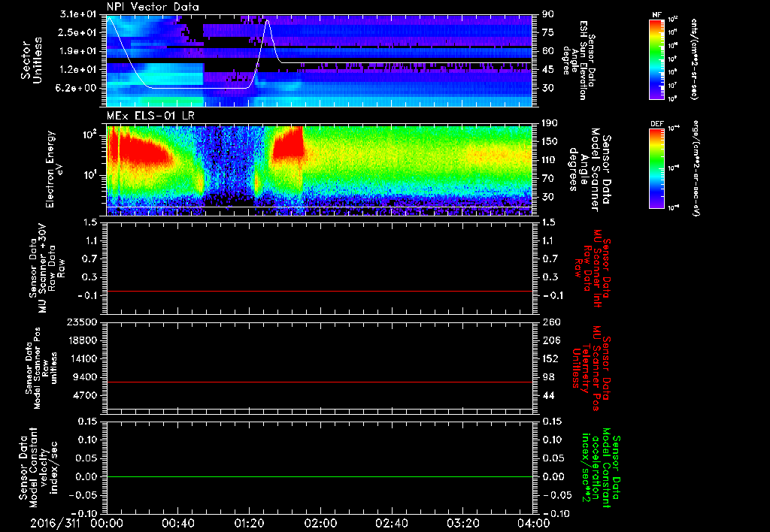Screen dimensions: 770x532
Task: Click the red "MU Scanner Intt Raw Data" label
Action: (593, 268)
